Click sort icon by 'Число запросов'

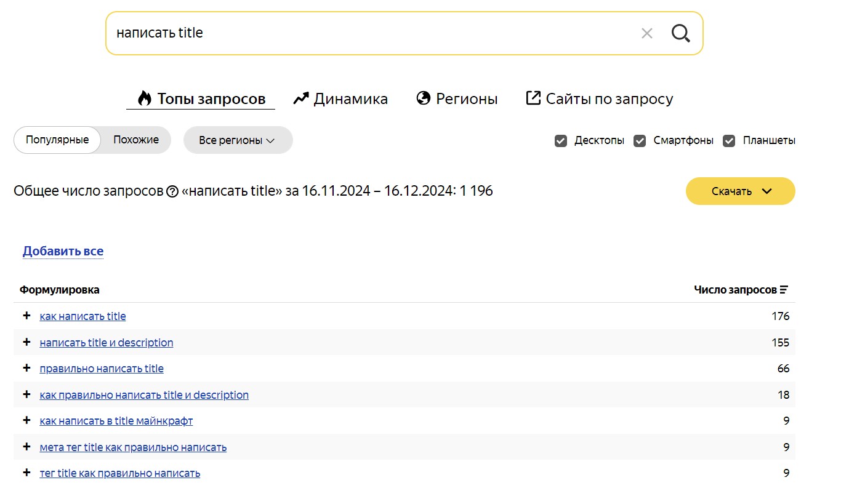click(784, 290)
